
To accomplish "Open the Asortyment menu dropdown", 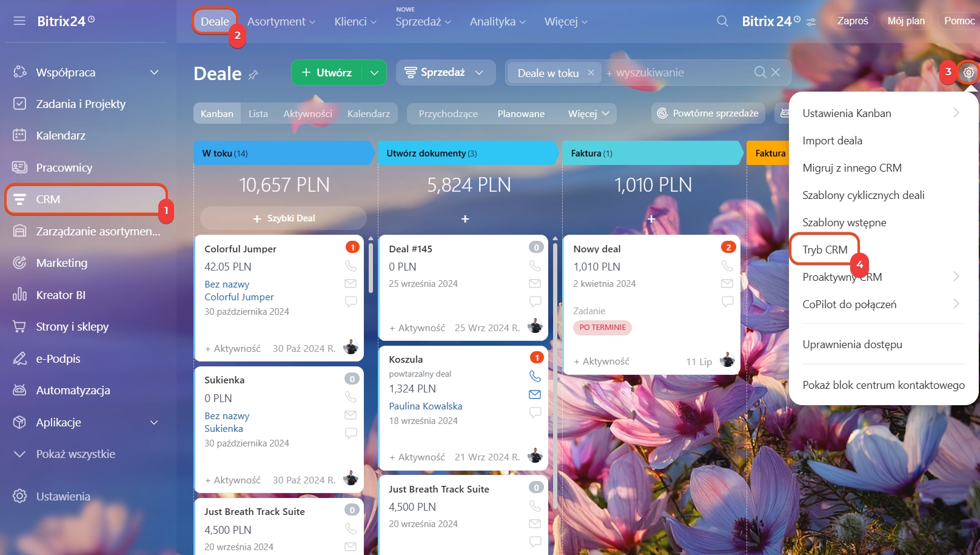I will [281, 21].
